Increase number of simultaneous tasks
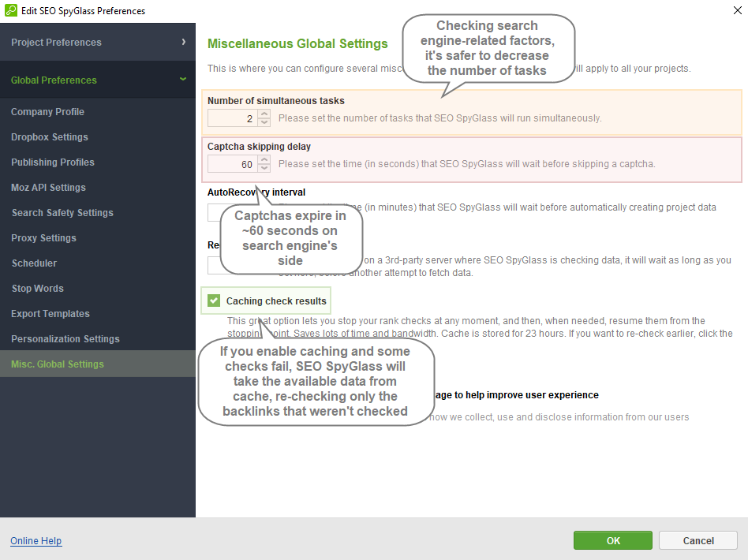 pyautogui.click(x=264, y=114)
